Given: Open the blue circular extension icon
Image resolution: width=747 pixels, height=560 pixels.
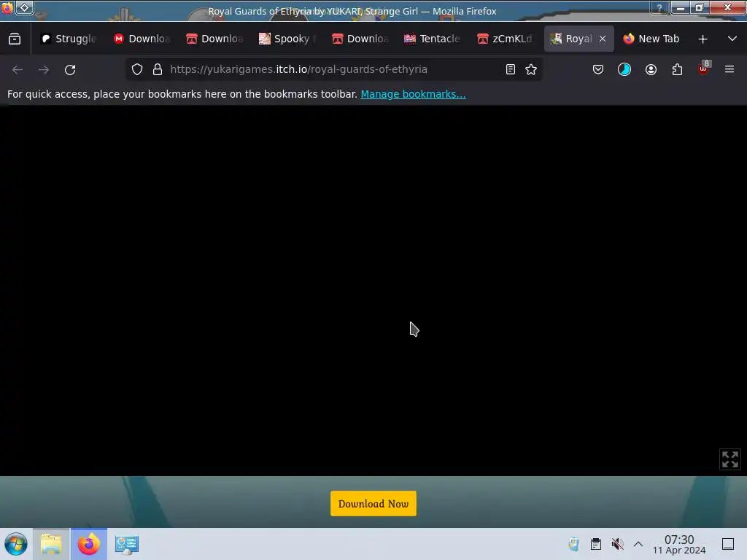Looking at the screenshot, I should pos(624,69).
